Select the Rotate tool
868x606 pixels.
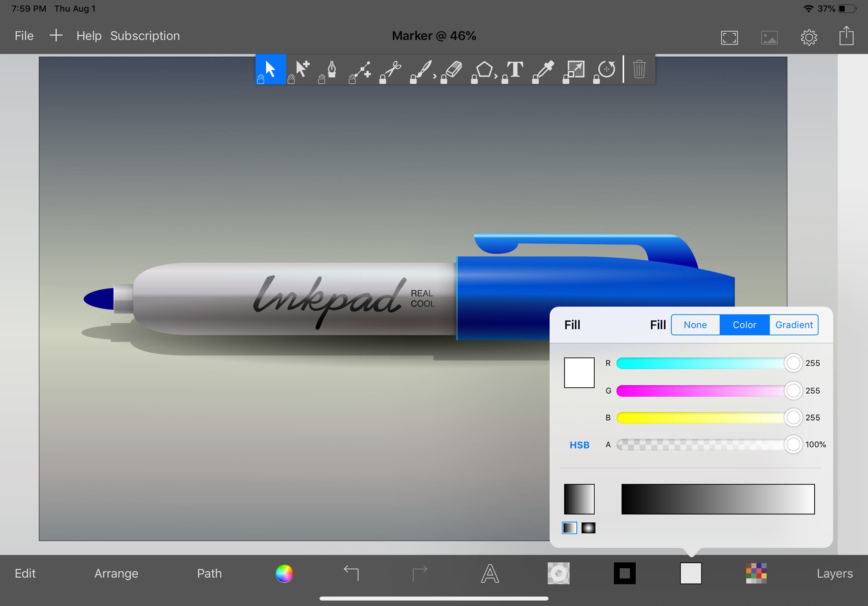(x=606, y=69)
